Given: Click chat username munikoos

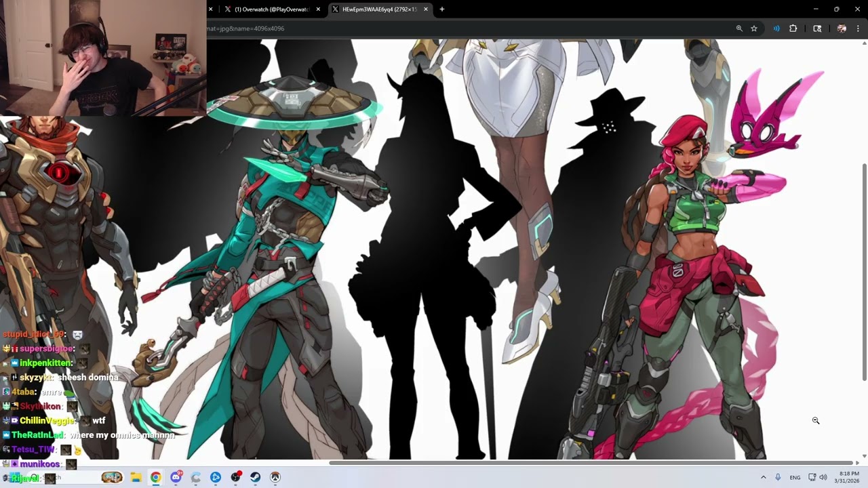Looking at the screenshot, I should [40, 464].
